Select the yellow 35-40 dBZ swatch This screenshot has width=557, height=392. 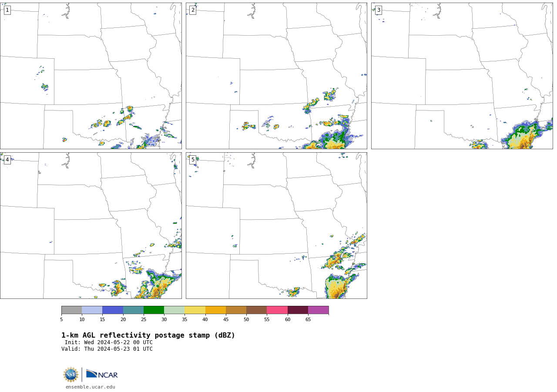tap(195, 310)
